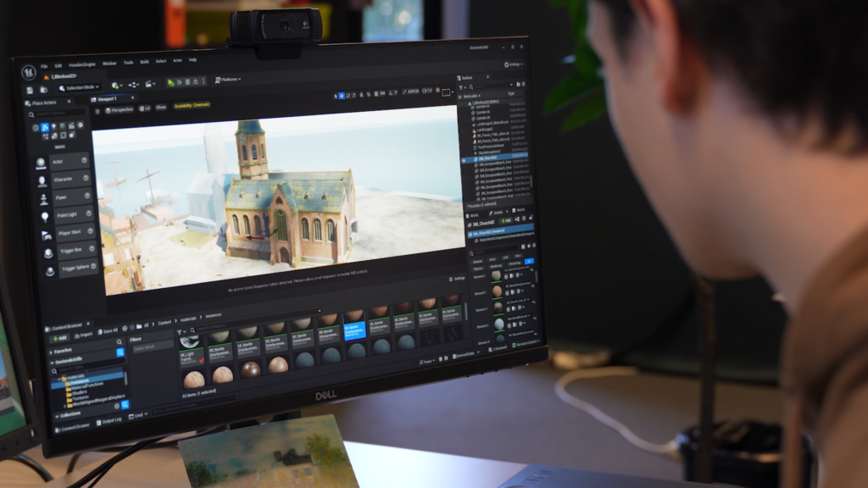Click the Element 0 material thumbnail in Details
Screen dimensions: 868x488
point(496,275)
